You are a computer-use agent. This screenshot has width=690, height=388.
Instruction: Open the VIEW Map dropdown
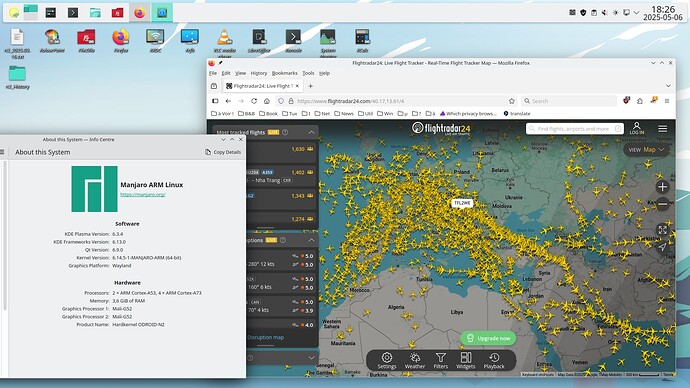tap(646, 150)
